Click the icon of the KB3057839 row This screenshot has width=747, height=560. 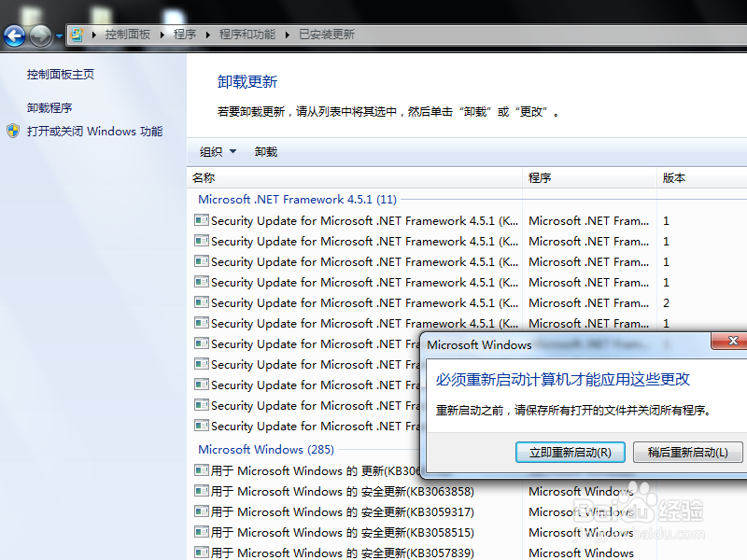[x=202, y=552]
